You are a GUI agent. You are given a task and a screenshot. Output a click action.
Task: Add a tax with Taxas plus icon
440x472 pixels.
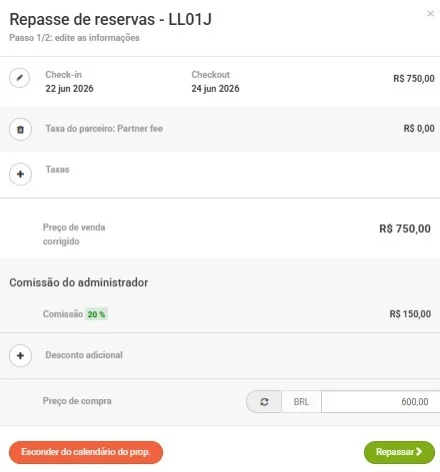[20, 174]
